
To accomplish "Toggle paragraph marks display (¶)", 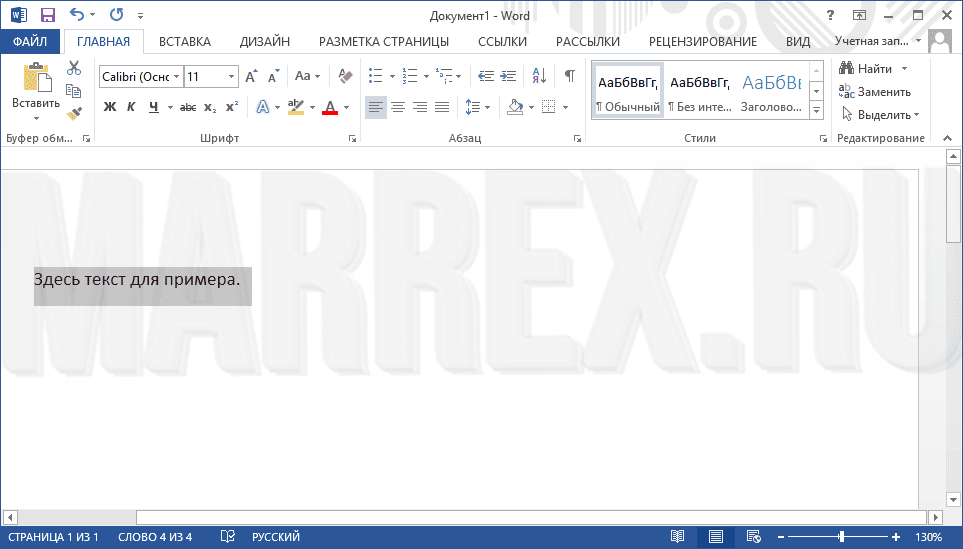I will 569,76.
